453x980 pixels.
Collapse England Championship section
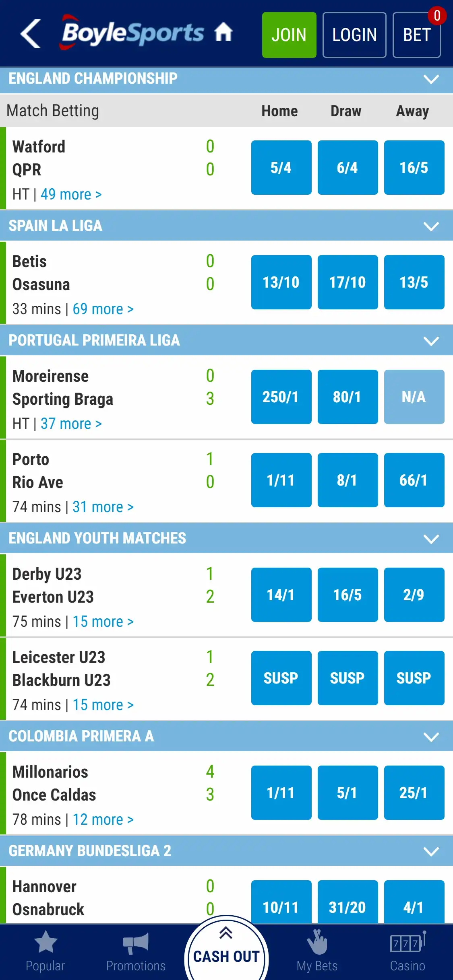tap(431, 79)
